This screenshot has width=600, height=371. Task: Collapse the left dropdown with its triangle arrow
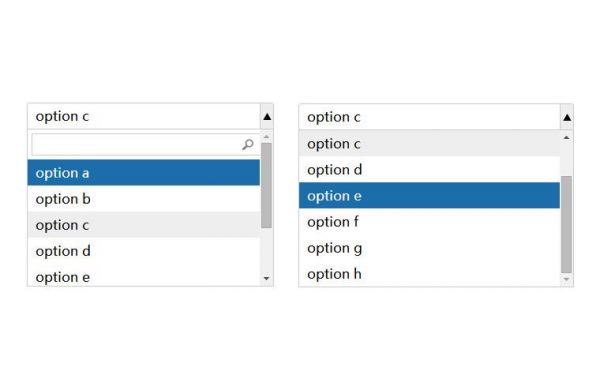click(x=267, y=117)
